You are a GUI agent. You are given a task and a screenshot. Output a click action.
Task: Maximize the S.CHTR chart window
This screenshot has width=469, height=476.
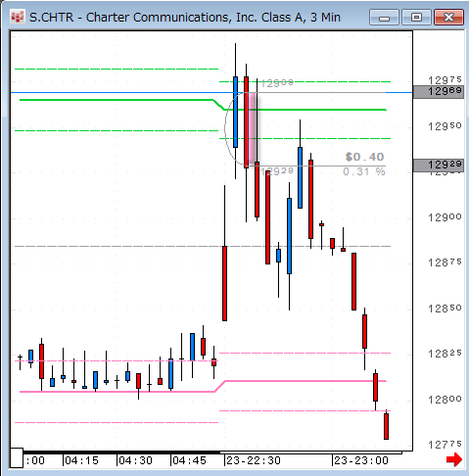(x=416, y=18)
